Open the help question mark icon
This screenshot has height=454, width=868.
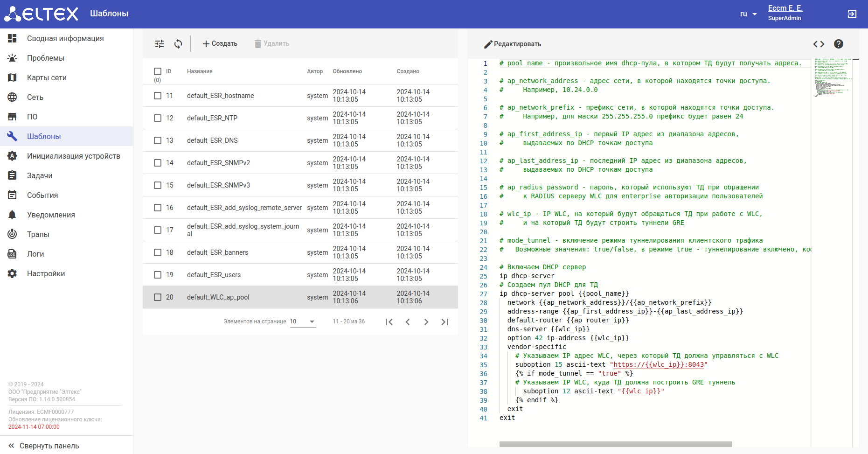(x=838, y=44)
